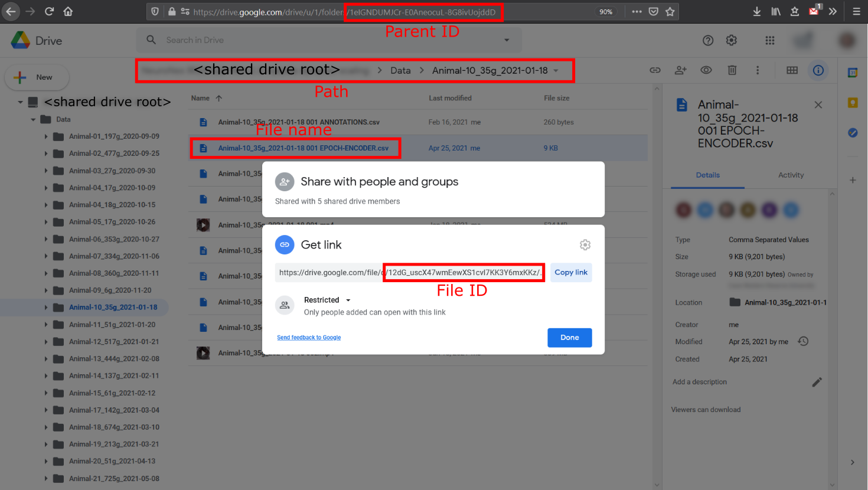Open Animal-08_360g_2020-11-11 folder in tree
Screen dimensions: 868x490
click(114, 273)
